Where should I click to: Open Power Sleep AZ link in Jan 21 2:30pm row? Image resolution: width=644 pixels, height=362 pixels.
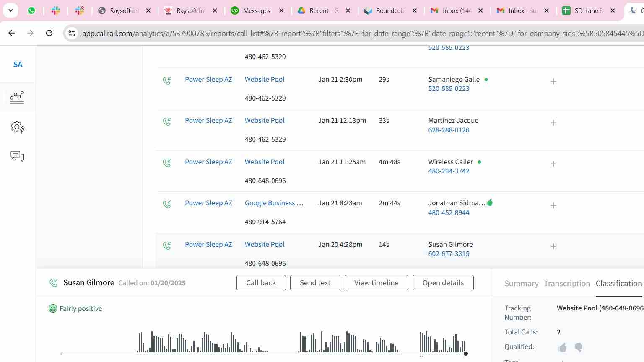208,79
